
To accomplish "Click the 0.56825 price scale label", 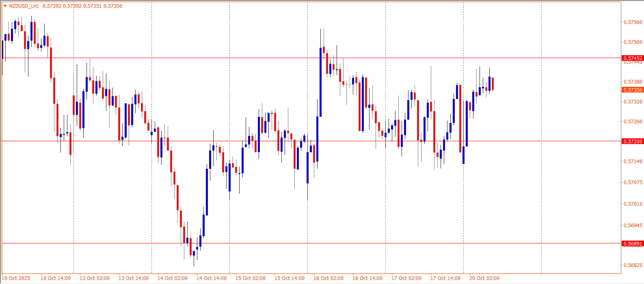I will (x=633, y=265).
